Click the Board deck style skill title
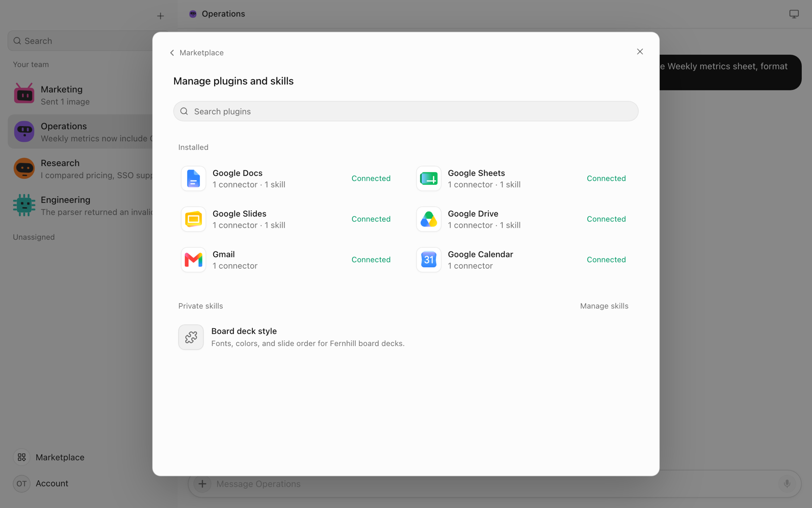This screenshot has width=812, height=508. (x=244, y=331)
